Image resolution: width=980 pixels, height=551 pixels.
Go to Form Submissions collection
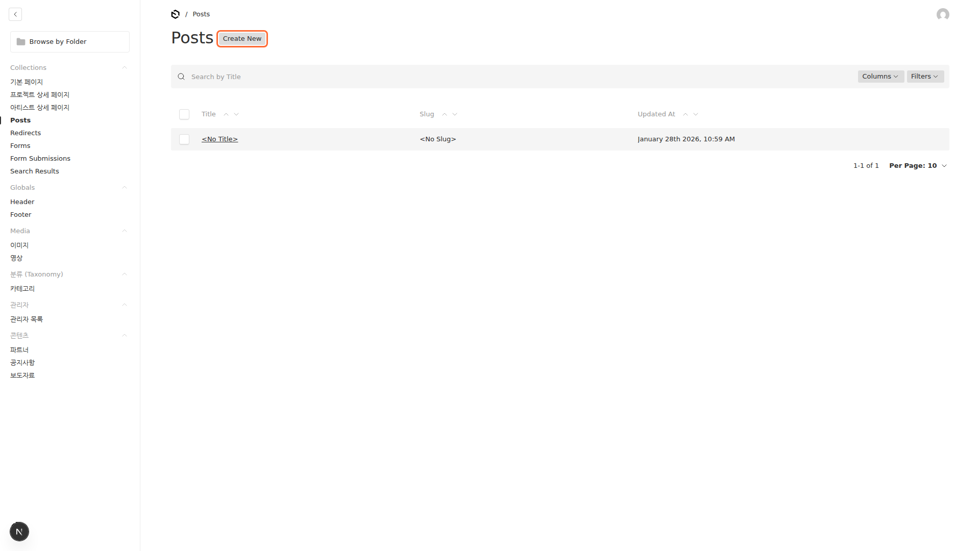(x=40, y=158)
